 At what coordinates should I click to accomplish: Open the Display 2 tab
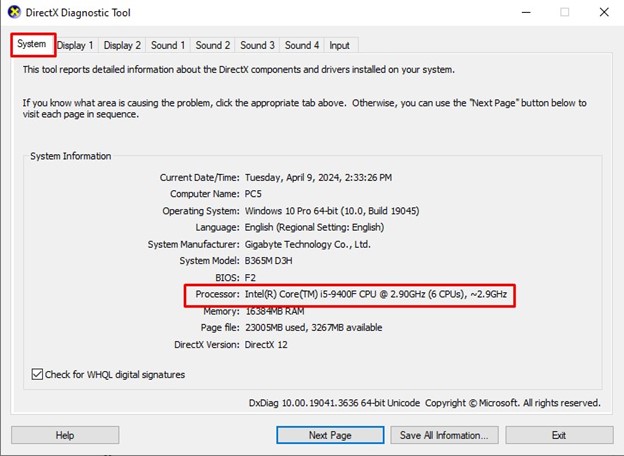pyautogui.click(x=122, y=45)
